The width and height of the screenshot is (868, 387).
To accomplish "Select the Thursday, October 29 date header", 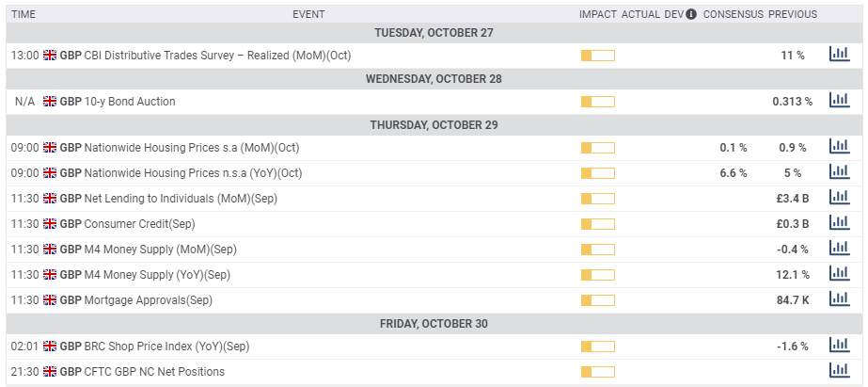I will click(434, 124).
